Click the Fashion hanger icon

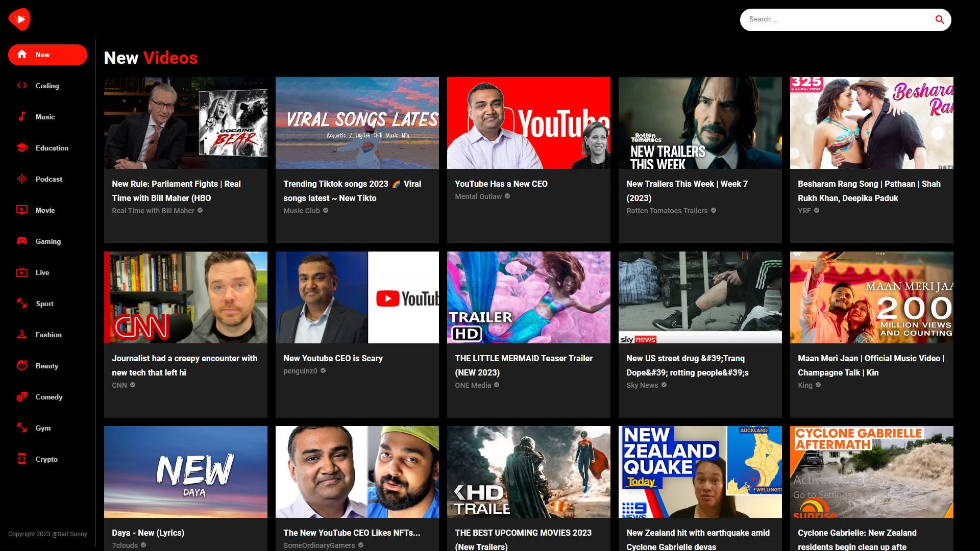22,334
